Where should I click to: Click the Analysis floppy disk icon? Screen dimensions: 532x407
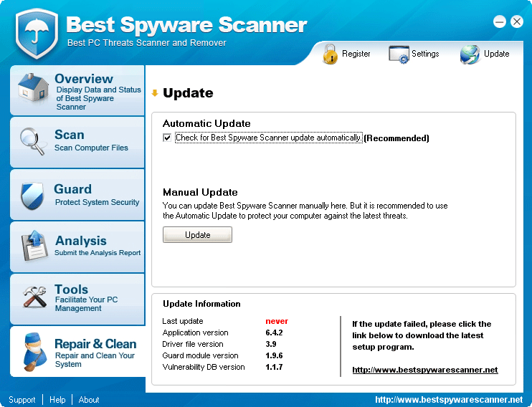34,246
